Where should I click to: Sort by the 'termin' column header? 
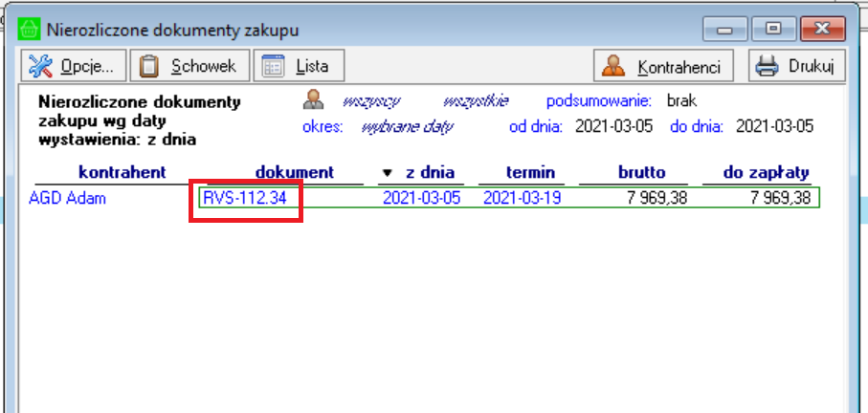[x=524, y=173]
